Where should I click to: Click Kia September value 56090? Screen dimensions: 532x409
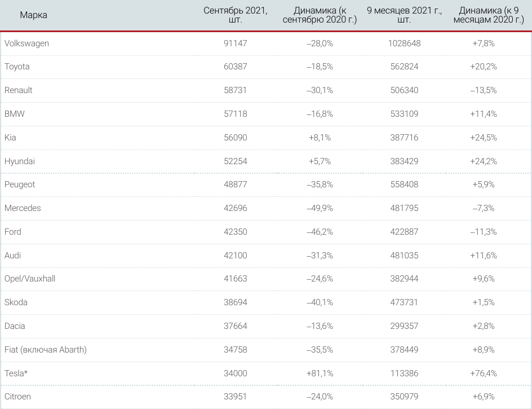click(x=236, y=138)
